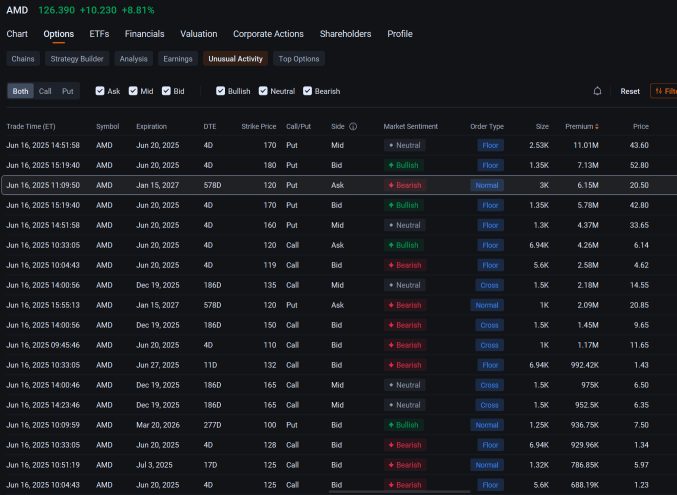Open the ETFs tab
The width and height of the screenshot is (677, 495).
[99, 34]
